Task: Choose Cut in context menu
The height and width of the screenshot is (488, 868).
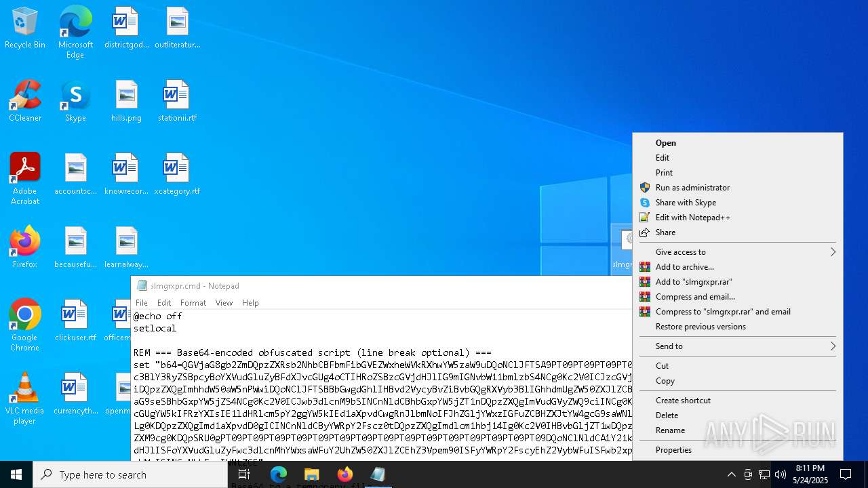Action: click(x=737, y=366)
